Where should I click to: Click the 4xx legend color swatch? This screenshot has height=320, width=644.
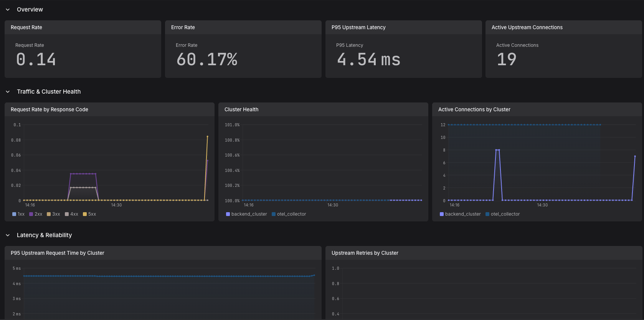pos(67,214)
